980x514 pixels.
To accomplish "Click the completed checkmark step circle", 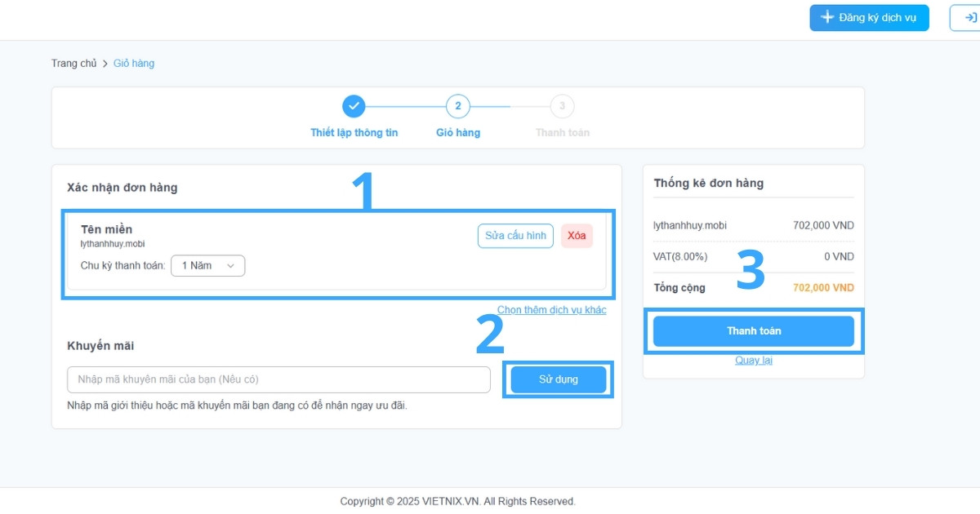I will 354,106.
